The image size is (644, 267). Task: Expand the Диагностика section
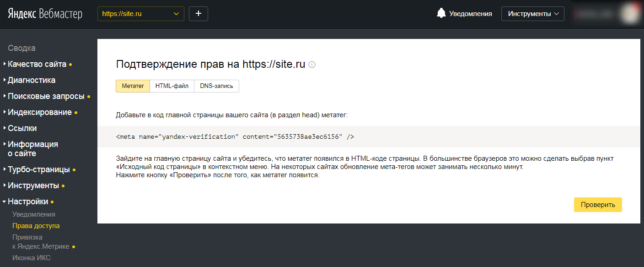32,80
